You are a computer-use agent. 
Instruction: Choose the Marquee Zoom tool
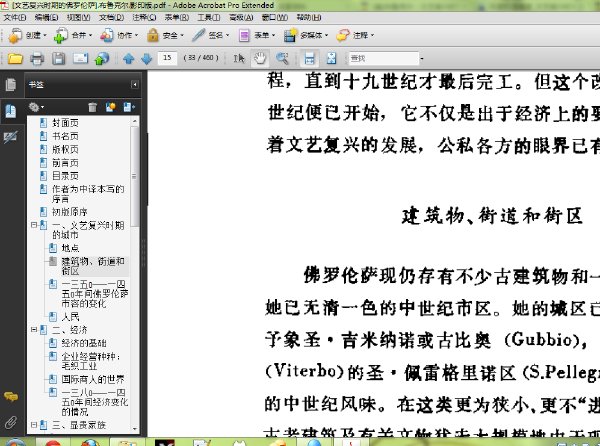282,59
